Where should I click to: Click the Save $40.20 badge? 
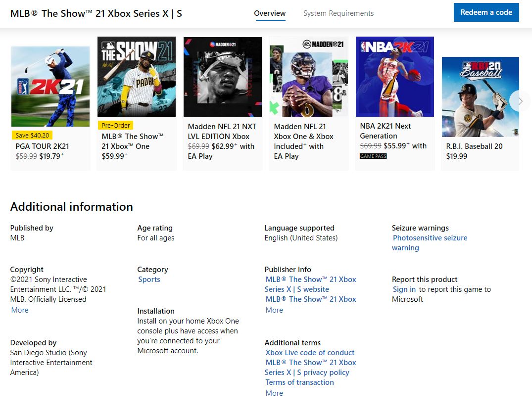[32, 136]
